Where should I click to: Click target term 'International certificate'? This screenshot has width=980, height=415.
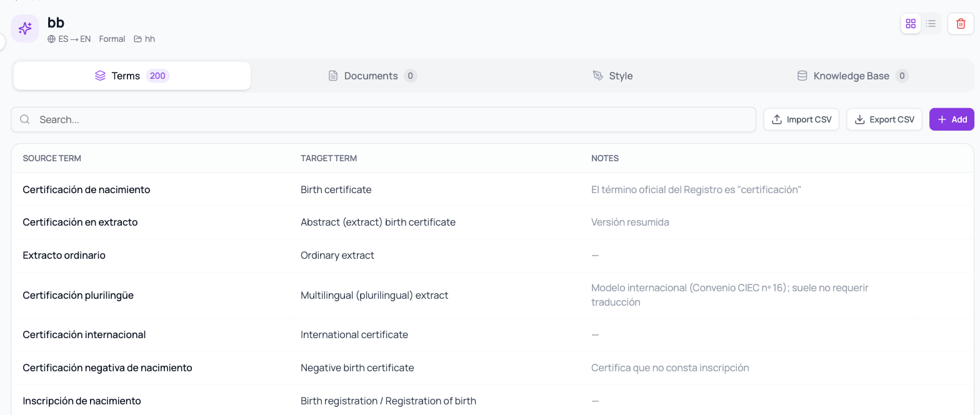[354, 334]
